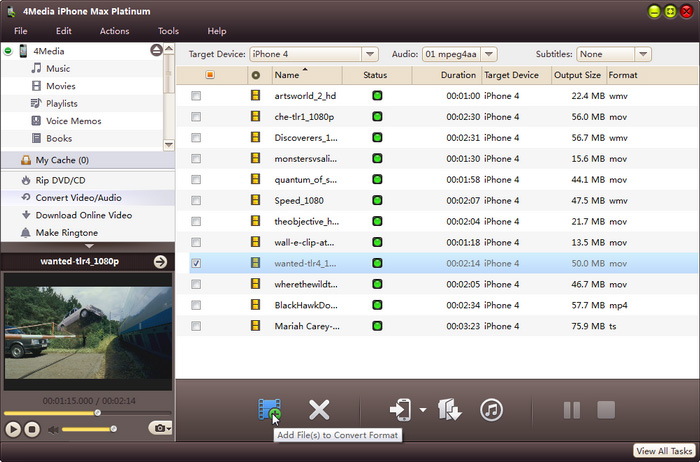Click the arrow icon beside wanted-tlr4_1080p title

click(x=159, y=262)
